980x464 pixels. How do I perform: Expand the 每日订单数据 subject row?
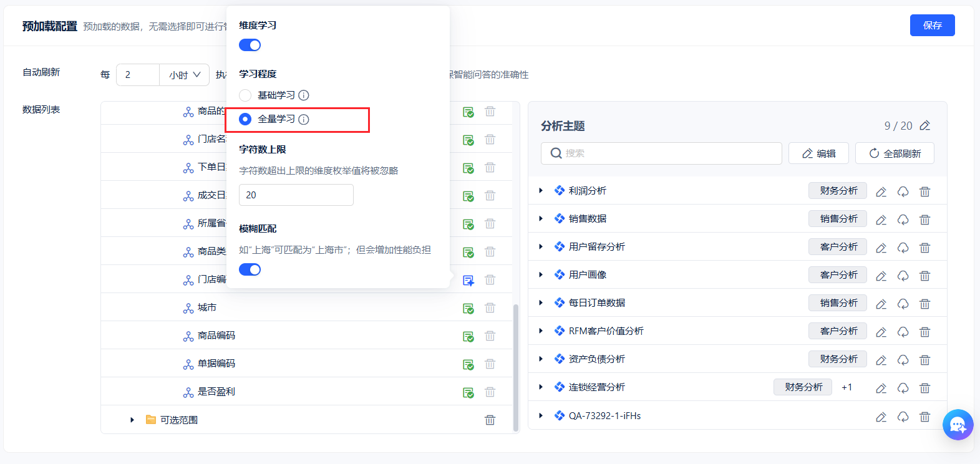[541, 303]
